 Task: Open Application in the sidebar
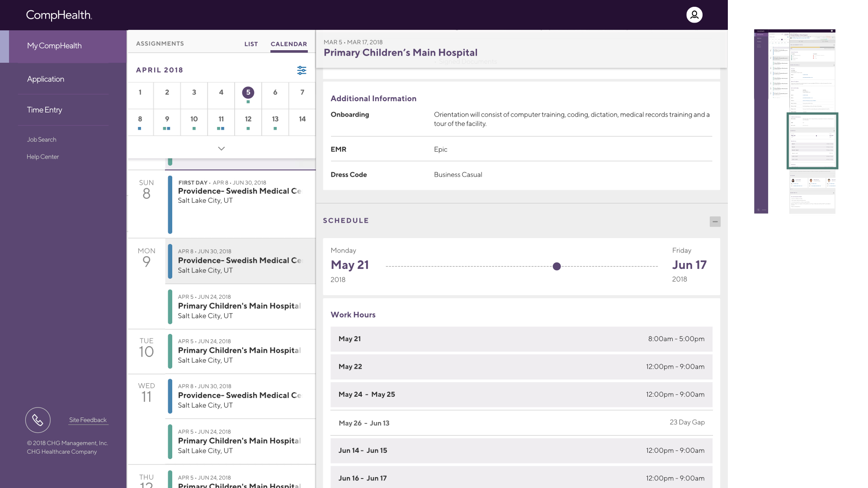[x=46, y=79]
